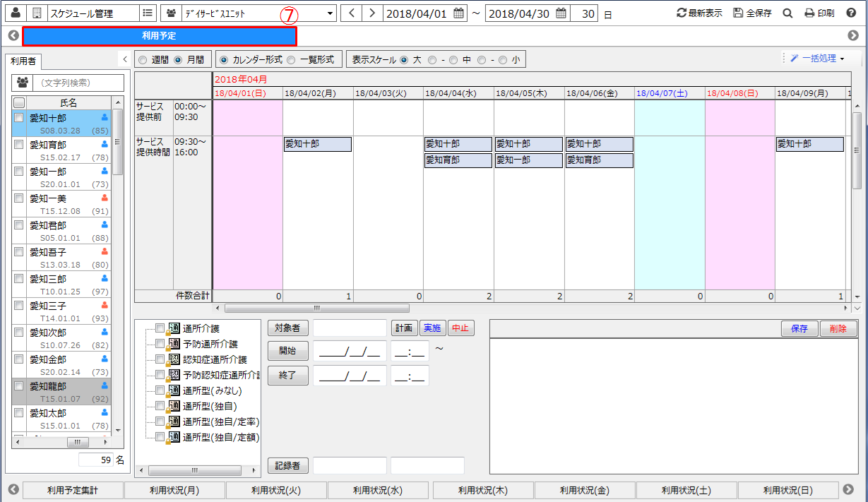Click the 保存 button
This screenshot has width=868, height=502.
tap(799, 328)
